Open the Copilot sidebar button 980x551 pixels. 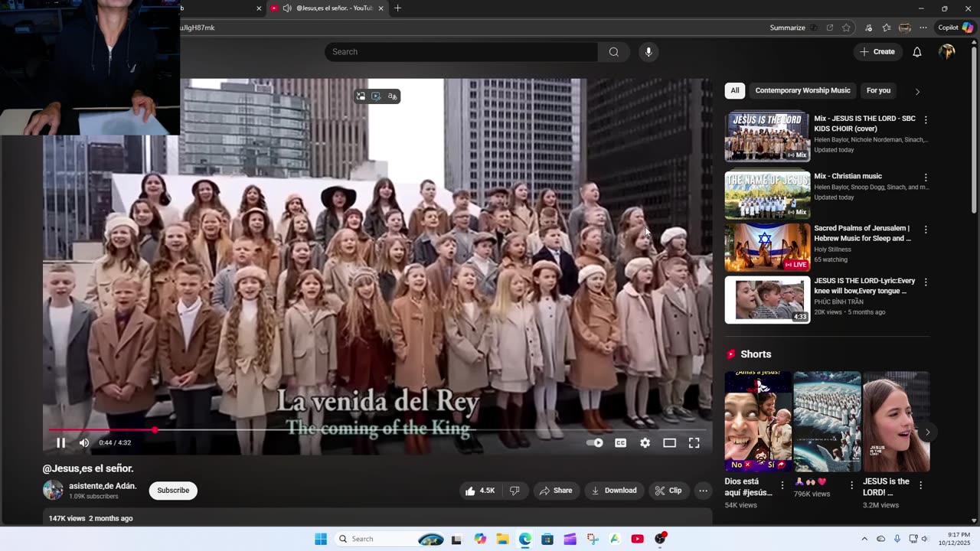(955, 28)
